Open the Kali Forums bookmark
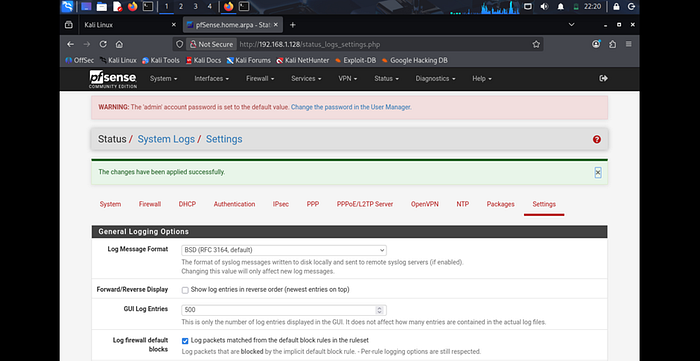This screenshot has width=700, height=361. 249,60
